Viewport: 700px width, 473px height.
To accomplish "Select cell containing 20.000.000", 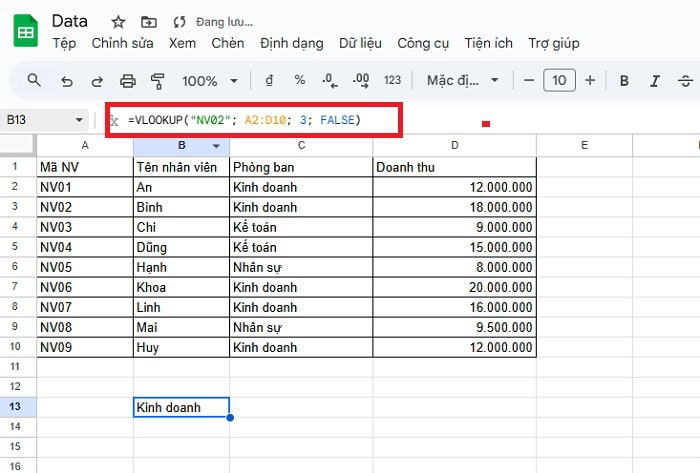I will coord(454,287).
